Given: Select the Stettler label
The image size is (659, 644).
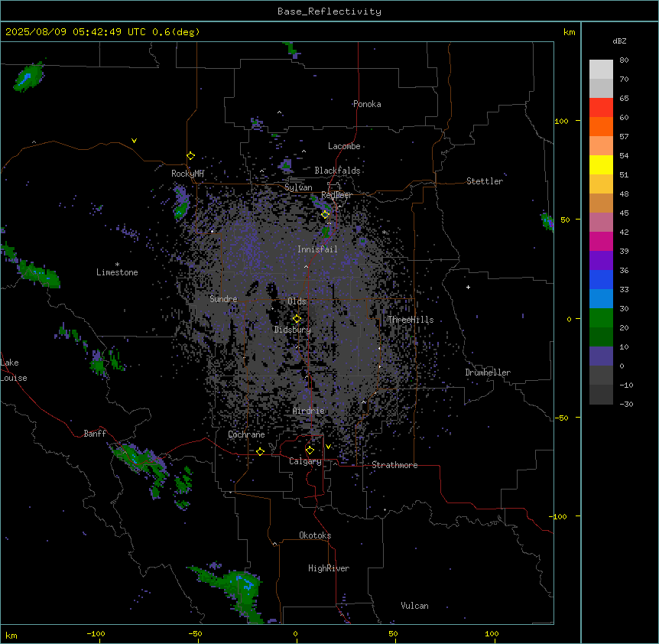Looking at the screenshot, I should 485,181.
